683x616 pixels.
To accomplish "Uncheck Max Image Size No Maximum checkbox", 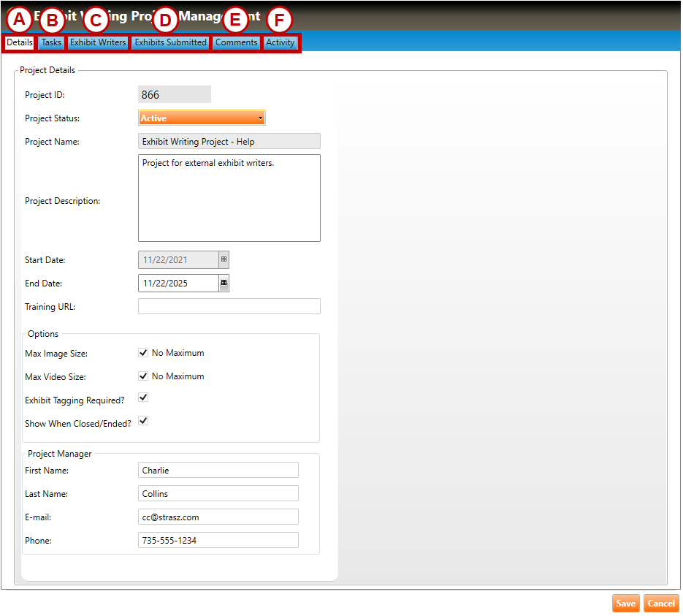I will (143, 353).
